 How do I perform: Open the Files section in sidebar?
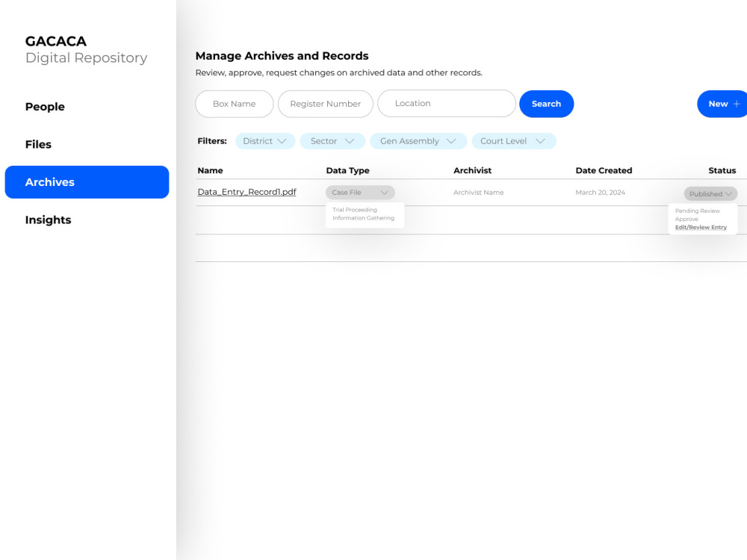(x=38, y=144)
